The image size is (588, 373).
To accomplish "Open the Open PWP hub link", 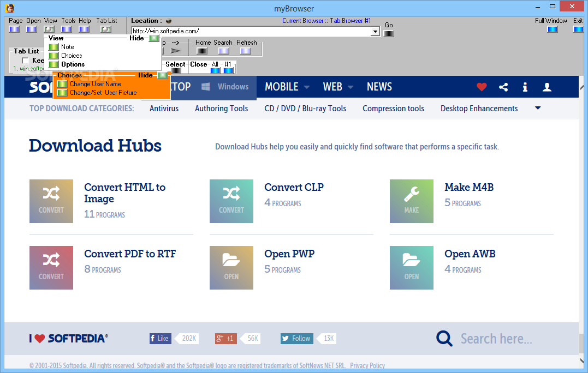I will coord(289,254).
